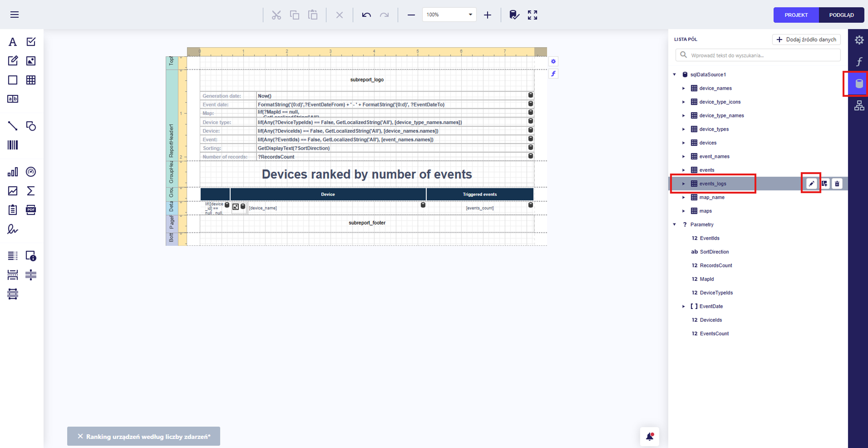This screenshot has width=868, height=448.
Task: Select the PDF Content tool icon
Action: point(31,210)
